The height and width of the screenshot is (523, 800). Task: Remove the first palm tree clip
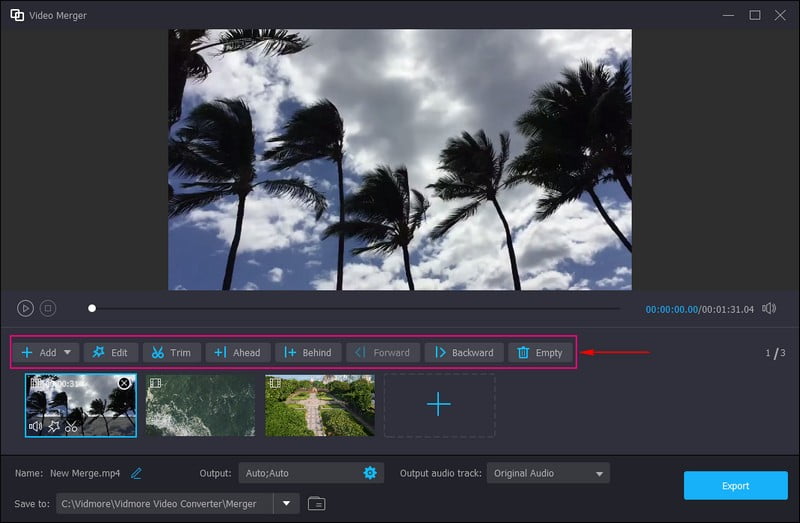point(124,383)
